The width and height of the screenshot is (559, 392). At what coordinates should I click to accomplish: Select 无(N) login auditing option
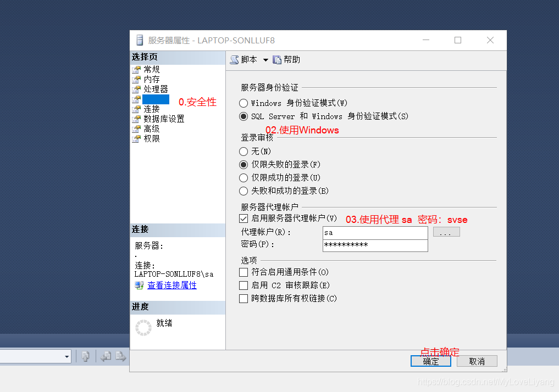pos(243,152)
